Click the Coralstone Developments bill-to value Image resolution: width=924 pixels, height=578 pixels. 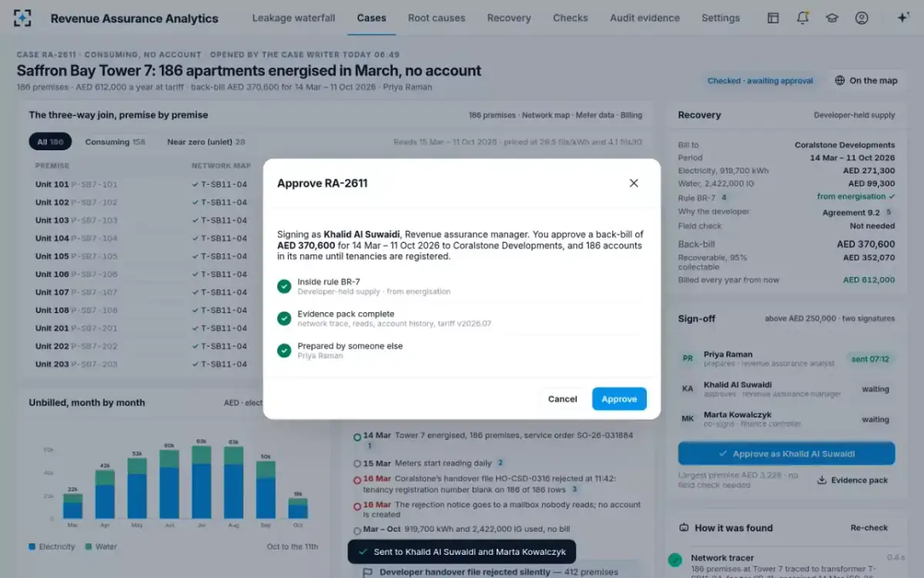tap(845, 145)
